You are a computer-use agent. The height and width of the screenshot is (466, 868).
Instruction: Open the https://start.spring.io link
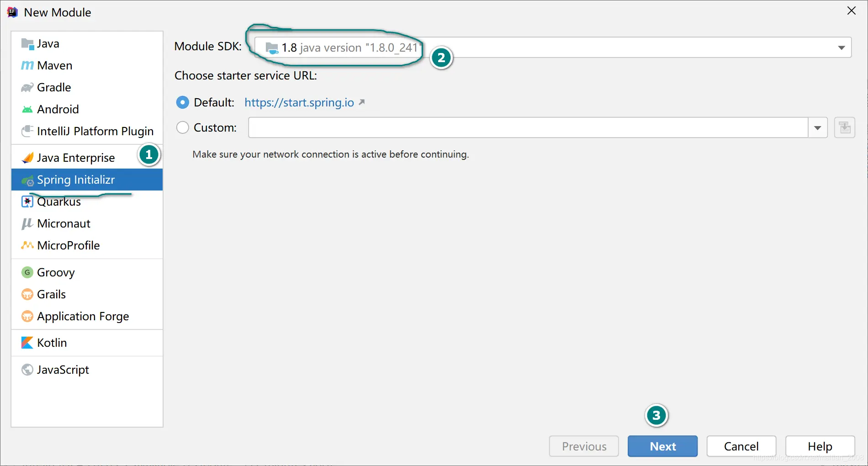[299, 102]
